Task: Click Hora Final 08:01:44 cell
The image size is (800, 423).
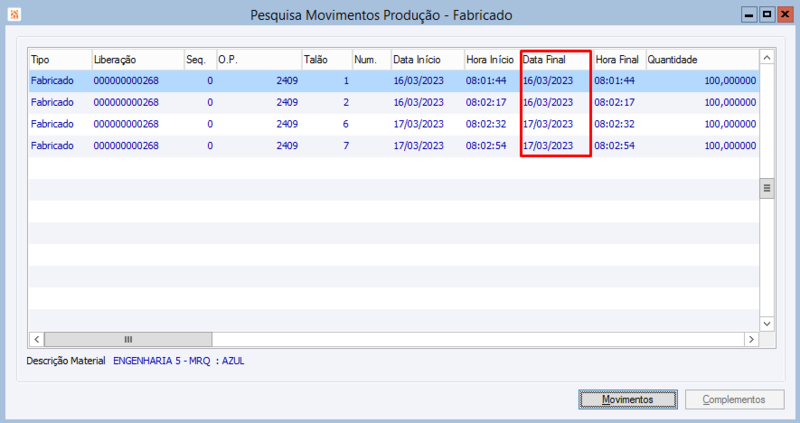Action: pyautogui.click(x=615, y=81)
